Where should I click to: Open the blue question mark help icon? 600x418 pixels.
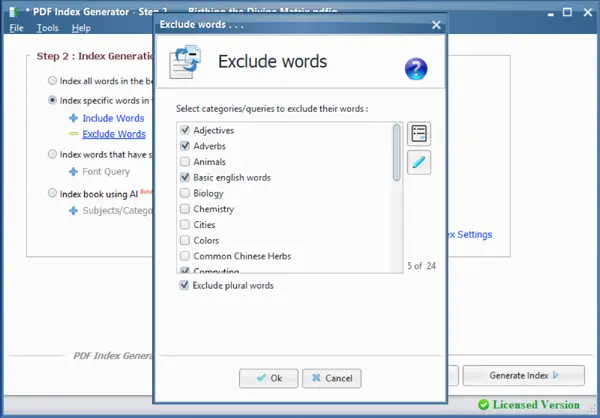[416, 69]
